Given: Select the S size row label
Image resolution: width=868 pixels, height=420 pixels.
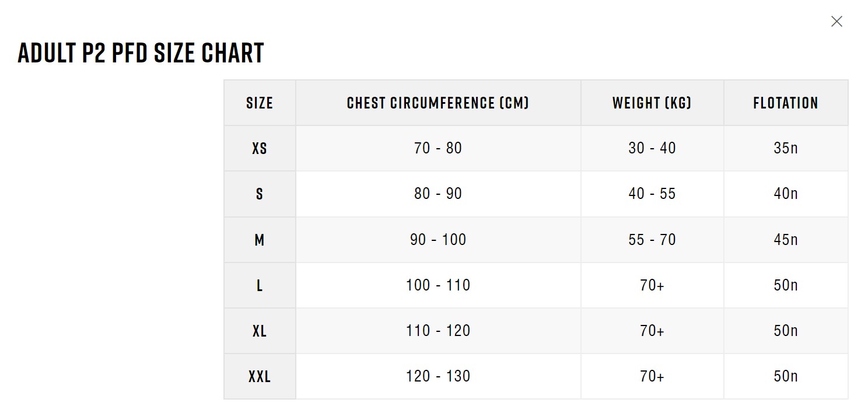Looking at the screenshot, I should coord(260,194).
